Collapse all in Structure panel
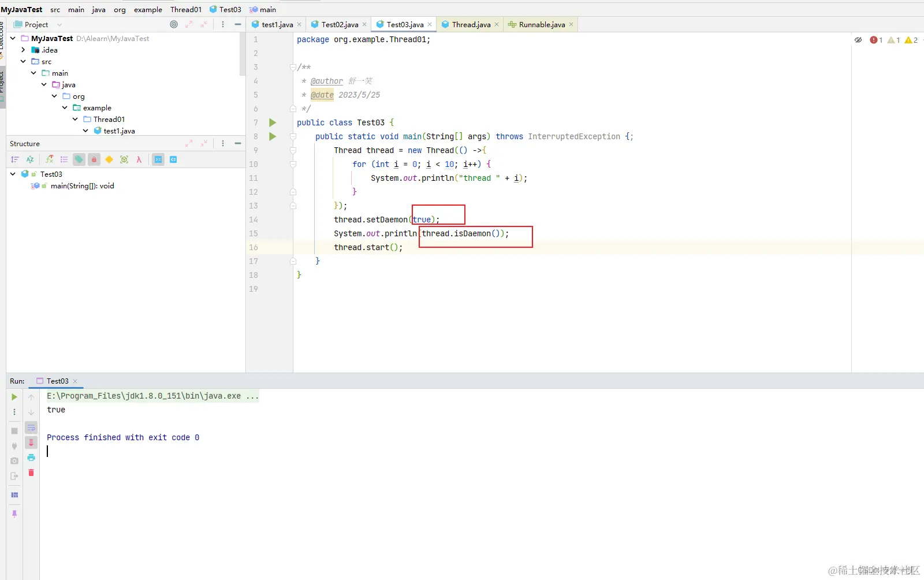 coord(204,143)
